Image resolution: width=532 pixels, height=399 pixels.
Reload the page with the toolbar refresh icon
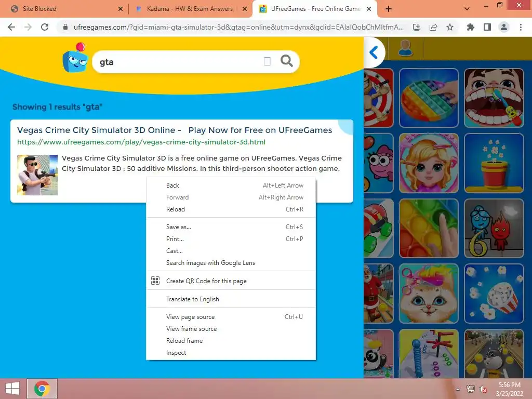45,27
